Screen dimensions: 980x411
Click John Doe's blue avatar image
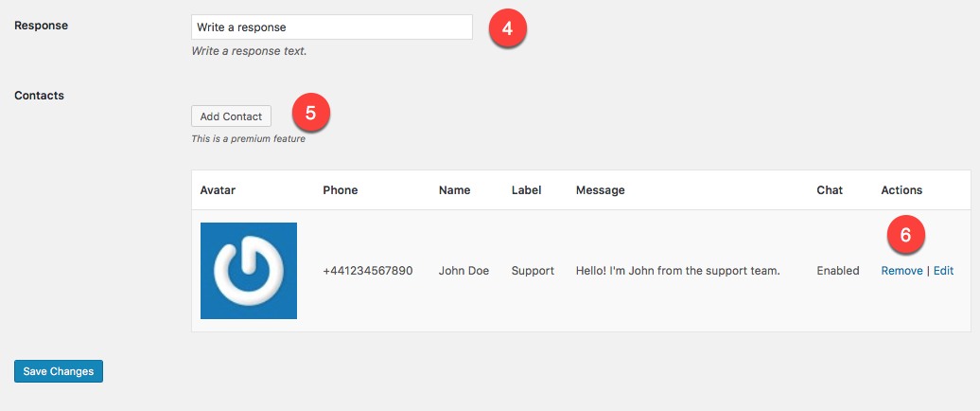(x=249, y=271)
